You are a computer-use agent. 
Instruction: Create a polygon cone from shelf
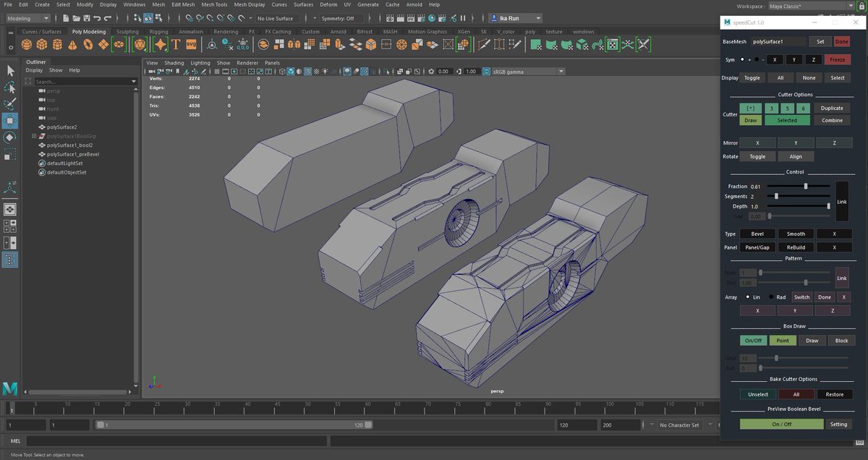pos(73,44)
